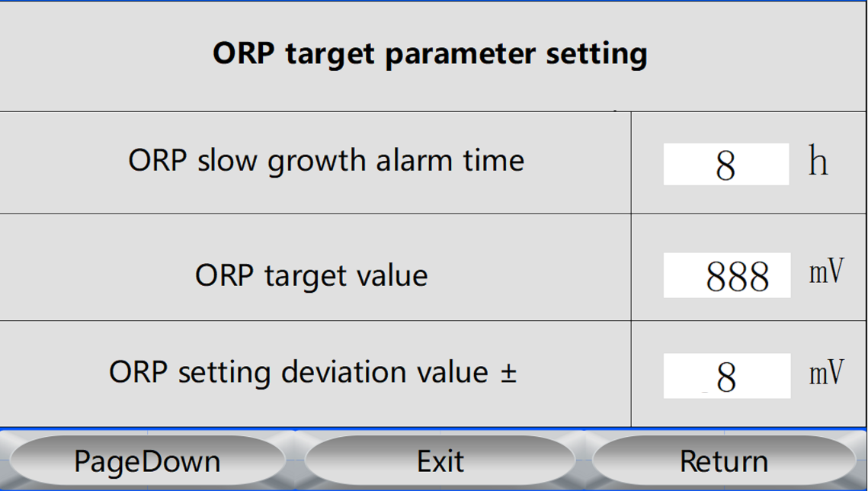Edit the ORP slow growth alarm time field

[726, 165]
